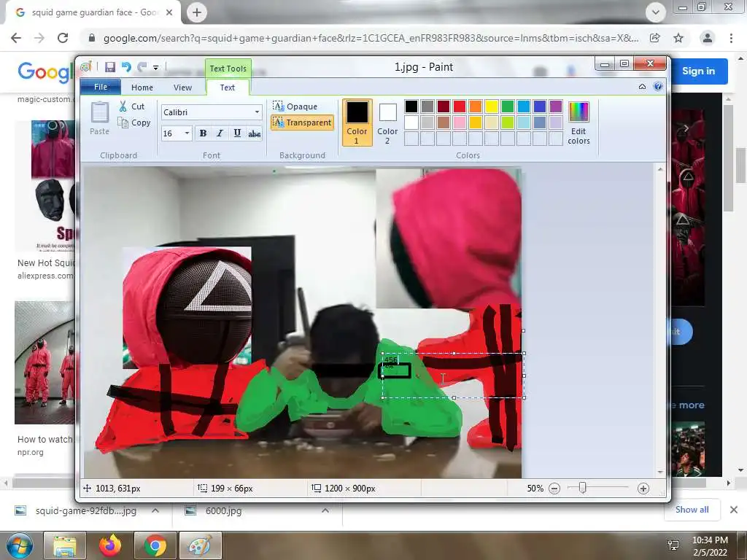Pick the red palette swatch
This screenshot has width=747, height=560.
pyautogui.click(x=460, y=106)
